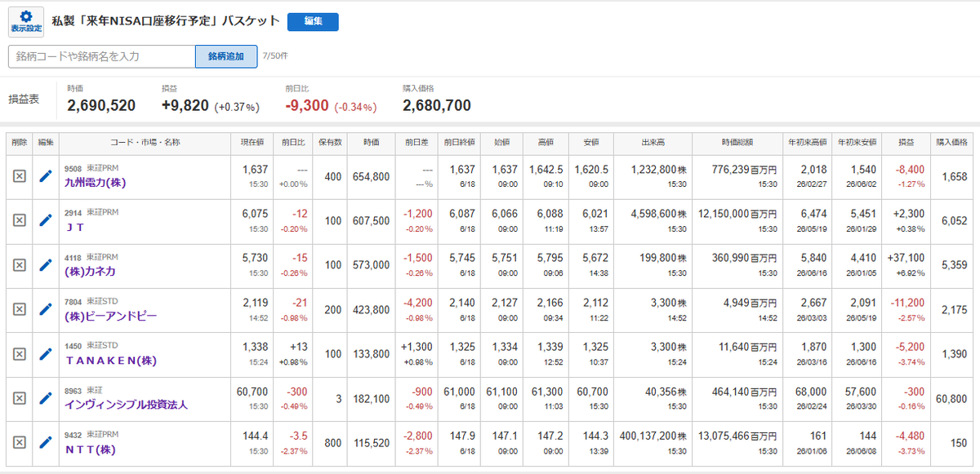The height and width of the screenshot is (474, 980).
Task: Delete the カネカ row
Action: click(x=20, y=264)
